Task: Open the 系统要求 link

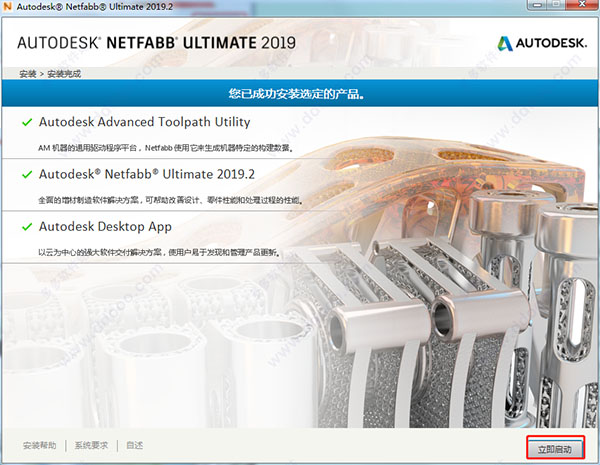Action: tap(91, 445)
